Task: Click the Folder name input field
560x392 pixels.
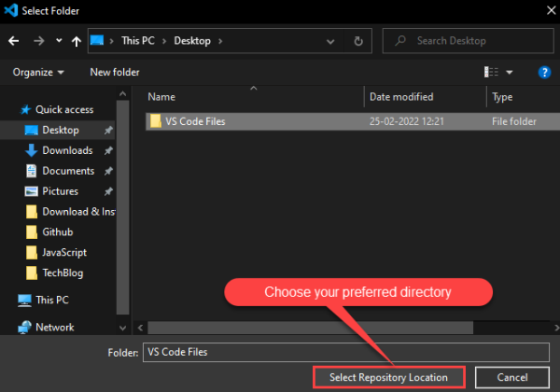Action: click(345, 353)
